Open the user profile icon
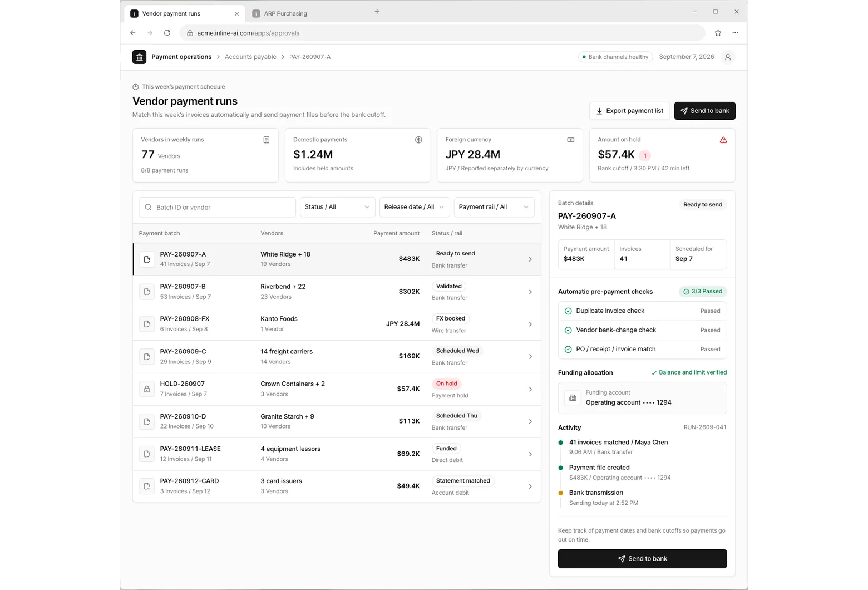The width and height of the screenshot is (868, 590). 728,57
